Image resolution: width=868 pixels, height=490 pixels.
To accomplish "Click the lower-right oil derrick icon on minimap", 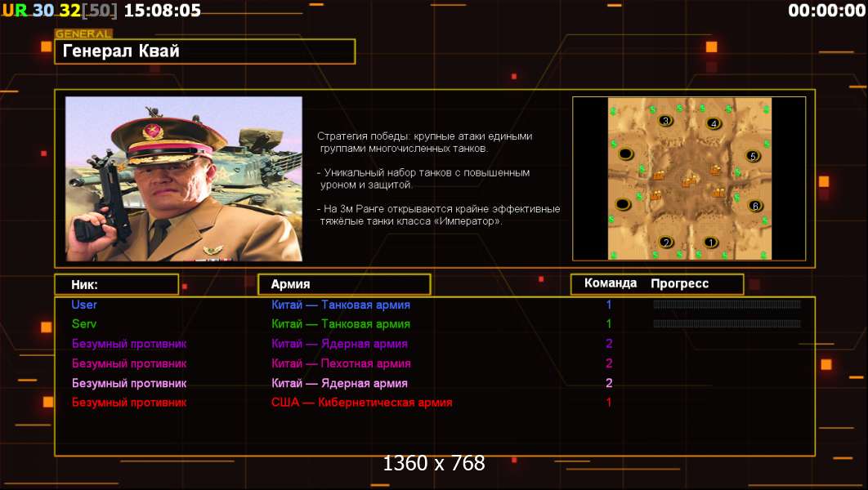I will click(718, 193).
